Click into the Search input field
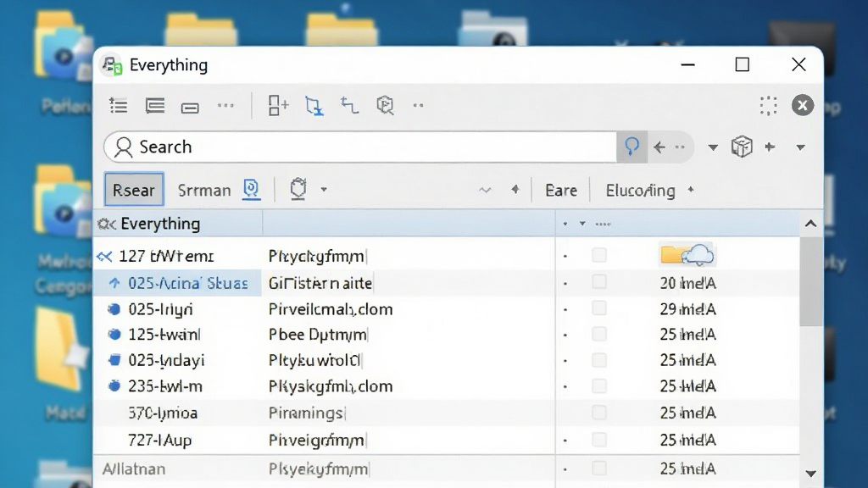This screenshot has height=488, width=868. point(360,147)
